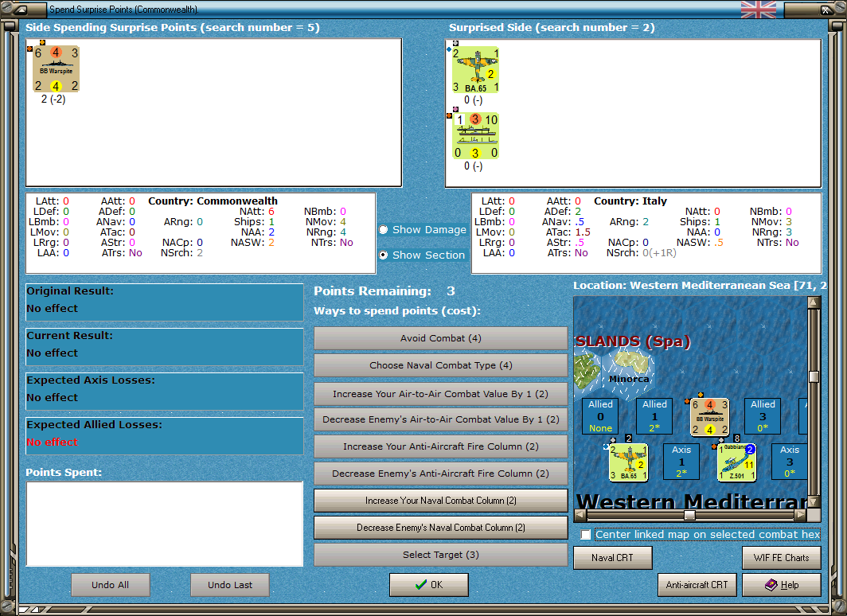Click Increase Your Naval Combat Column (2)
Viewport: 847px width, 616px height.
coord(441,501)
